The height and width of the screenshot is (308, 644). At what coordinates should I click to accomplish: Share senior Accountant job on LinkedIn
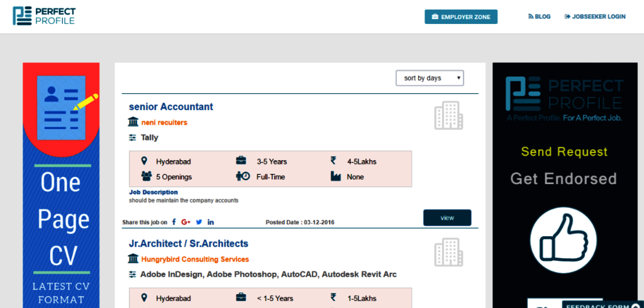[x=211, y=222]
